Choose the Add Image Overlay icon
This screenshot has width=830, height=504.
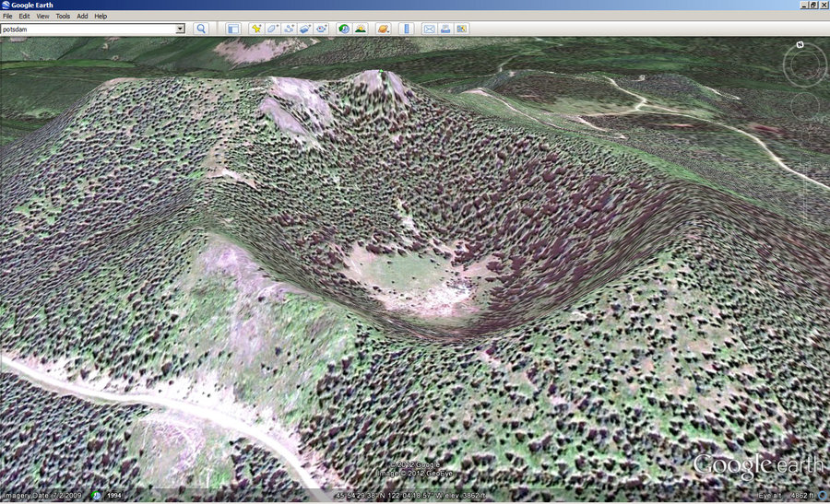coord(305,29)
